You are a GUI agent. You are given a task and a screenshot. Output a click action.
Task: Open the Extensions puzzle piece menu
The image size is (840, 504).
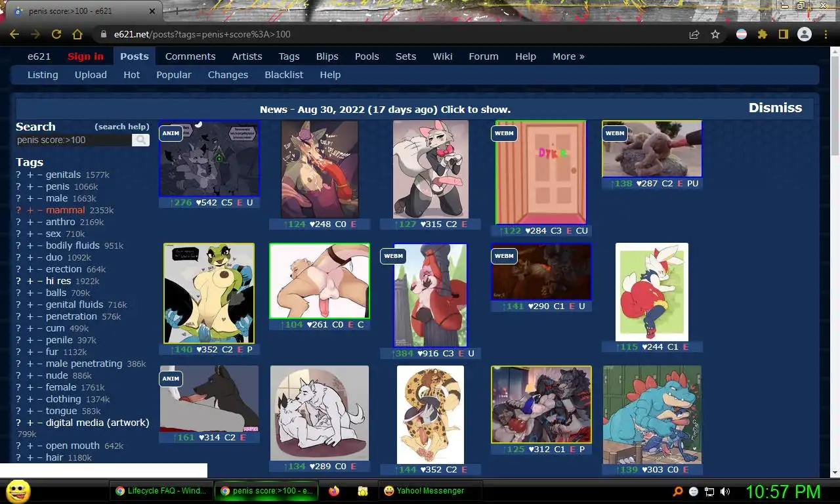pyautogui.click(x=763, y=34)
